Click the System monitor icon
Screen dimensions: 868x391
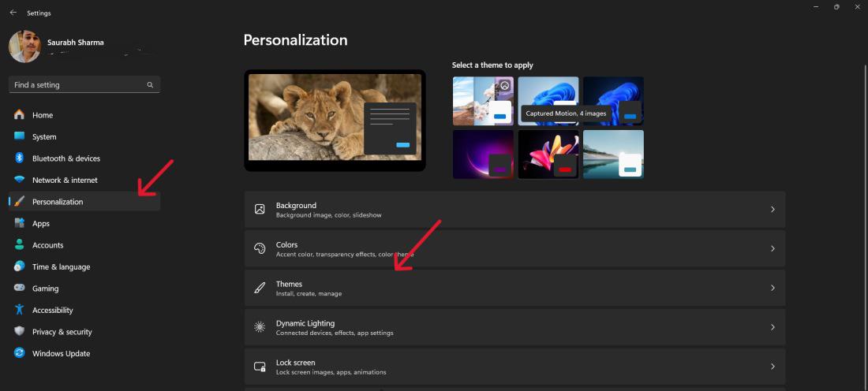[20, 136]
